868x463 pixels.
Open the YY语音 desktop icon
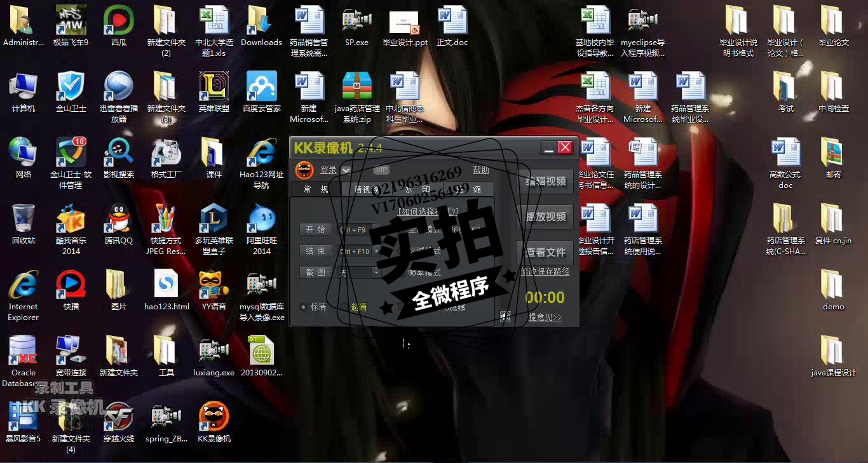[214, 290]
